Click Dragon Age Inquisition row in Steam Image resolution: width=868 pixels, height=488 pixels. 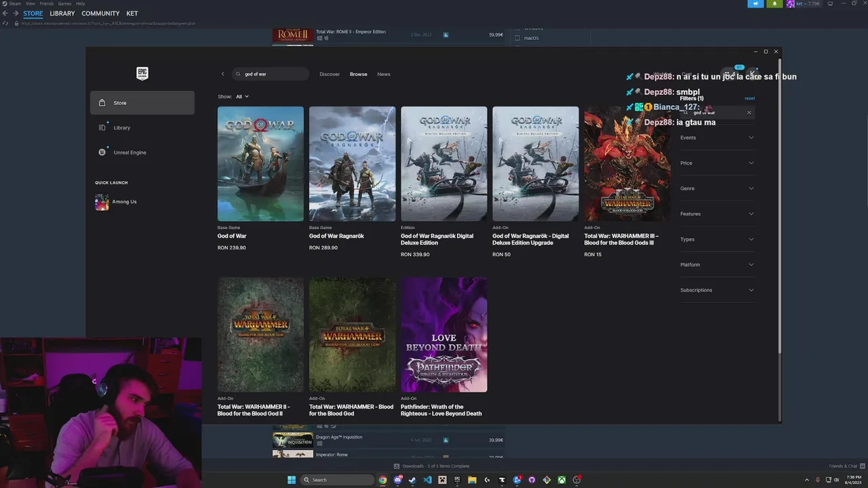pyautogui.click(x=388, y=440)
